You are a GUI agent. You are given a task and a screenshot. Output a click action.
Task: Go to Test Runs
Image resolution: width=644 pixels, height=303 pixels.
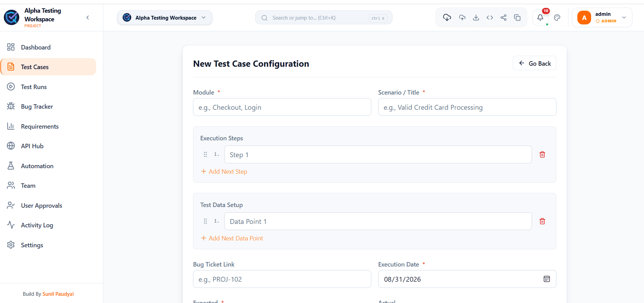click(48, 87)
